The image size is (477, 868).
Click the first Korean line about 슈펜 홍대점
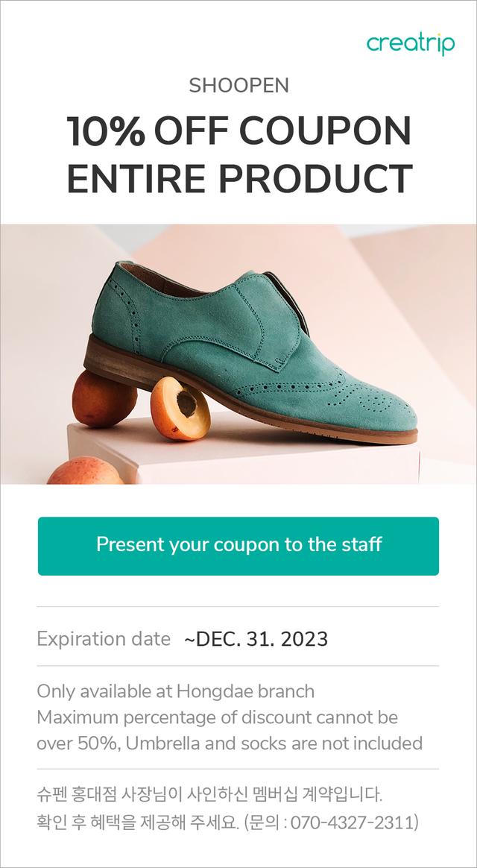[x=209, y=796]
